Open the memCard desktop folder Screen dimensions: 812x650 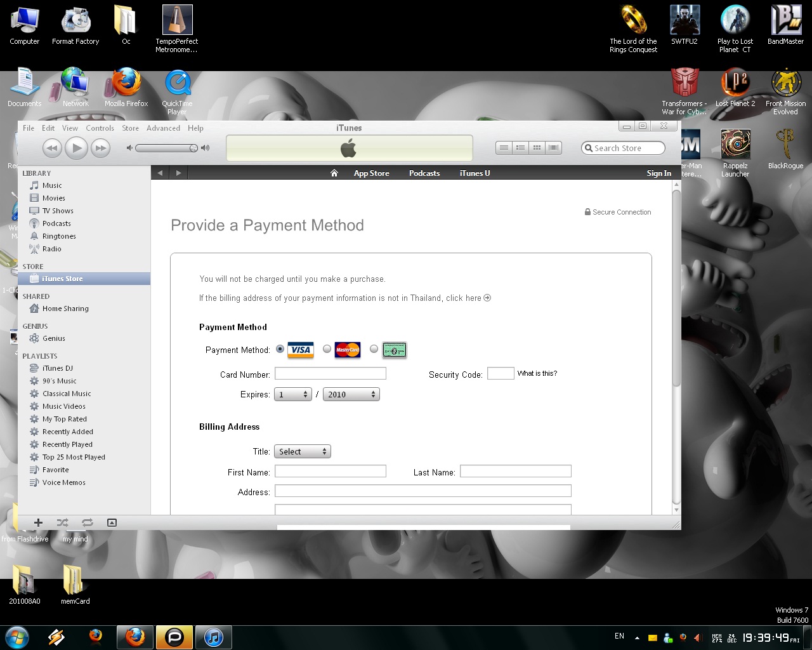click(x=75, y=584)
